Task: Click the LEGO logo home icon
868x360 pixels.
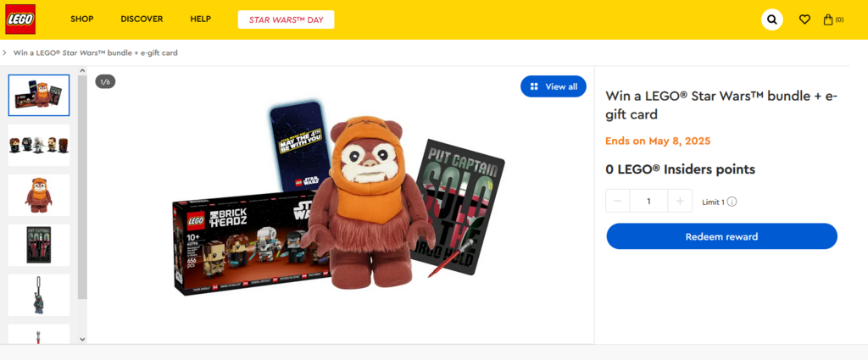Action: (20, 19)
